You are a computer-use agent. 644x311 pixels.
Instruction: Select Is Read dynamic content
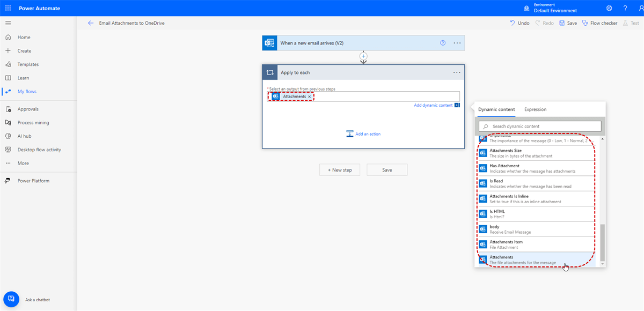tap(537, 183)
